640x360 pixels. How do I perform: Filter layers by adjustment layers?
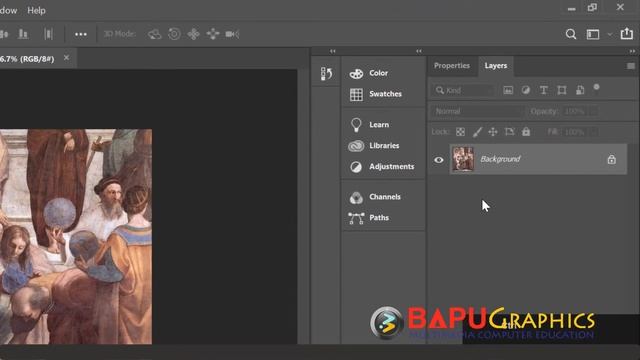coord(526,90)
